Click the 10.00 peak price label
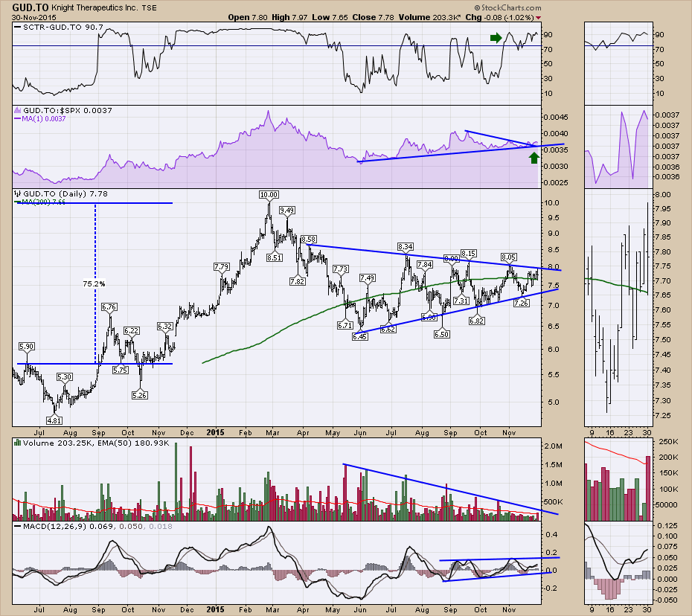692x616 pixels. 269,194
